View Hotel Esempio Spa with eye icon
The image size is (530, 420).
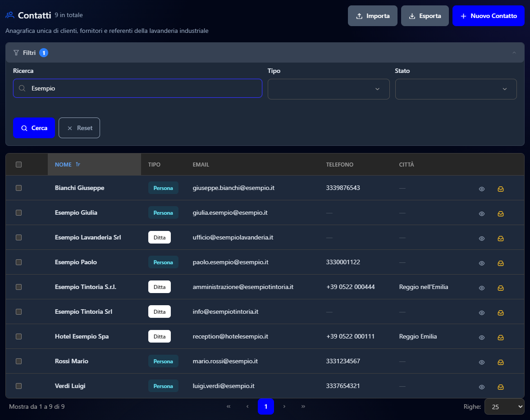(x=482, y=338)
